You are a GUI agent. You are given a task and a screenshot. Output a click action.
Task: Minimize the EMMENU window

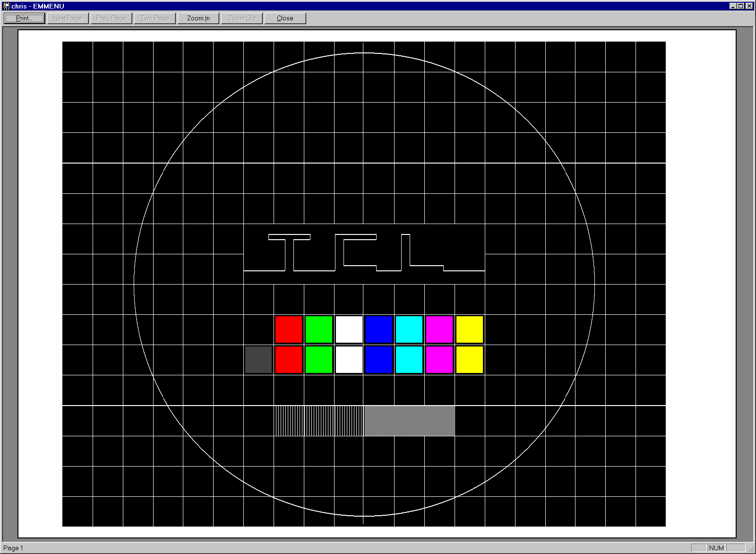tap(733, 6)
